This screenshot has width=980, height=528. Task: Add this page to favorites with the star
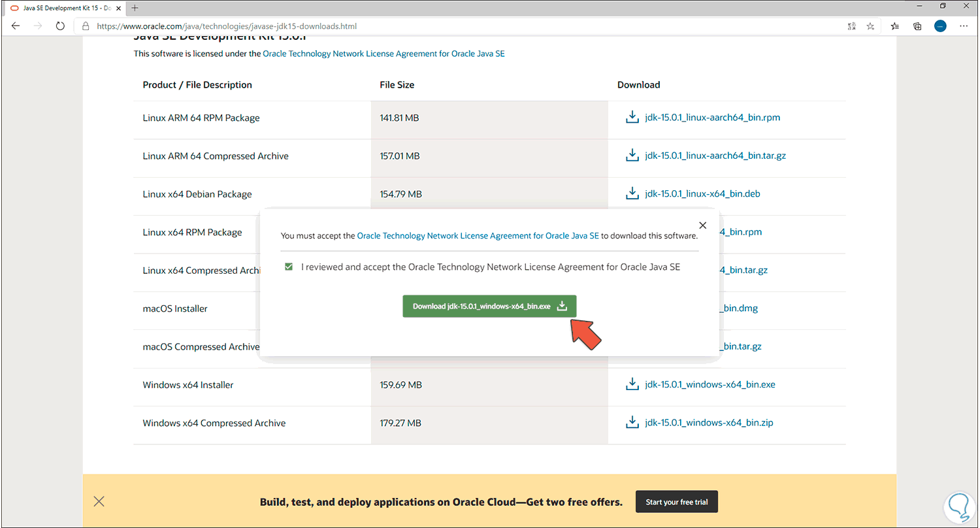pyautogui.click(x=870, y=26)
